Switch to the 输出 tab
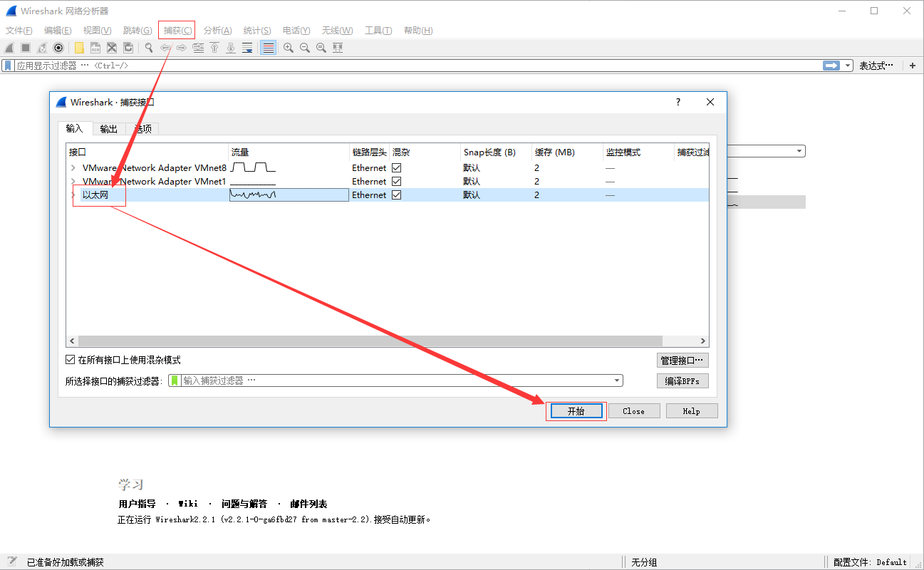The width and height of the screenshot is (924, 570). (x=109, y=129)
